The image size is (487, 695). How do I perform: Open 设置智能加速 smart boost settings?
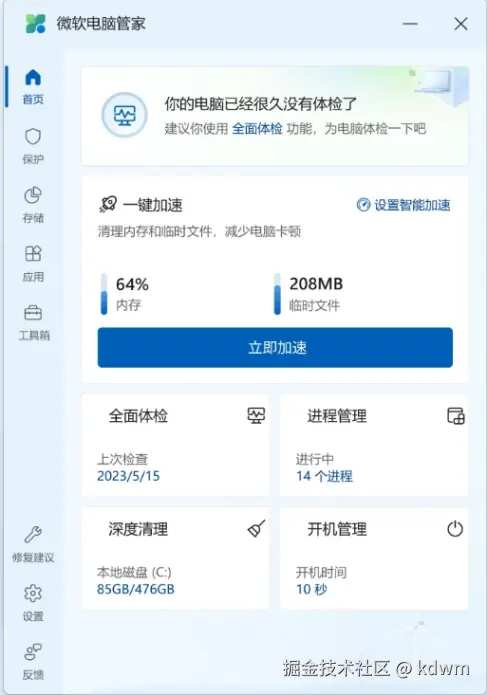click(403, 205)
